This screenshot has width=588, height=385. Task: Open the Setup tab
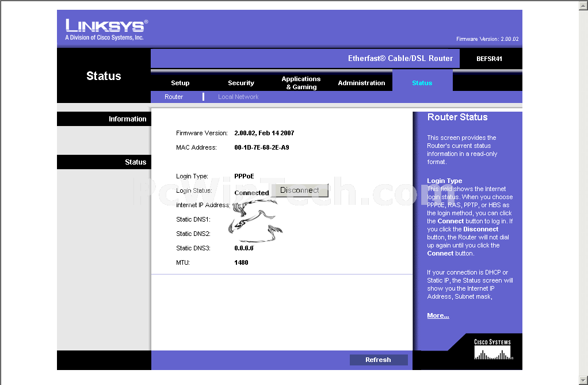coord(180,83)
